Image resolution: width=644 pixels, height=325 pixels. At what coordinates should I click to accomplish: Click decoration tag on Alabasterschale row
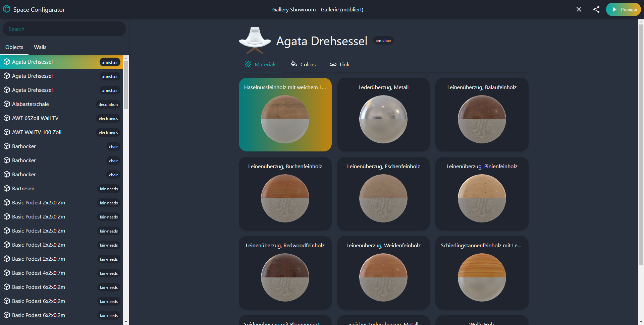108,105
